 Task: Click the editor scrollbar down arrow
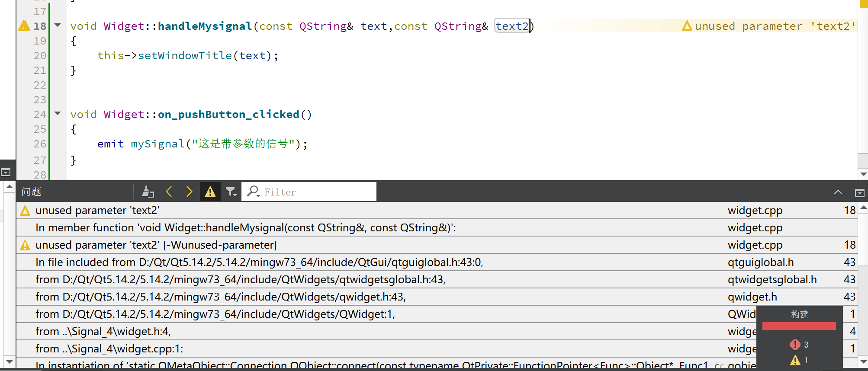pos(863,174)
